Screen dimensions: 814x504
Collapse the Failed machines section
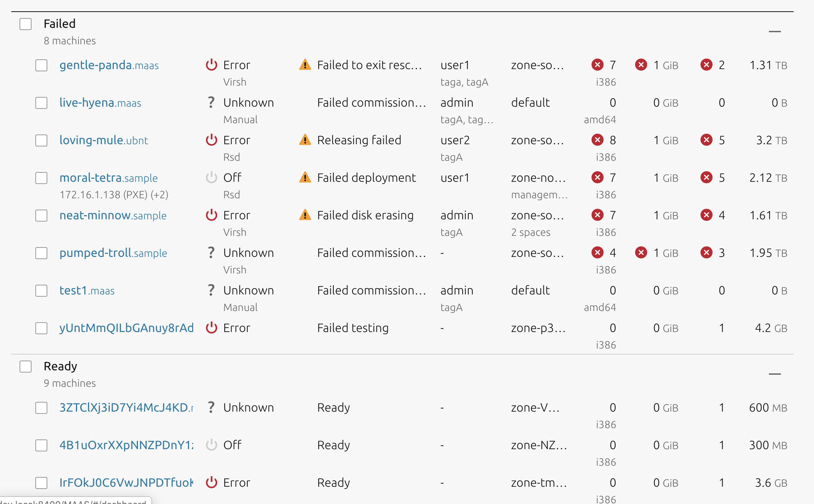tap(775, 31)
